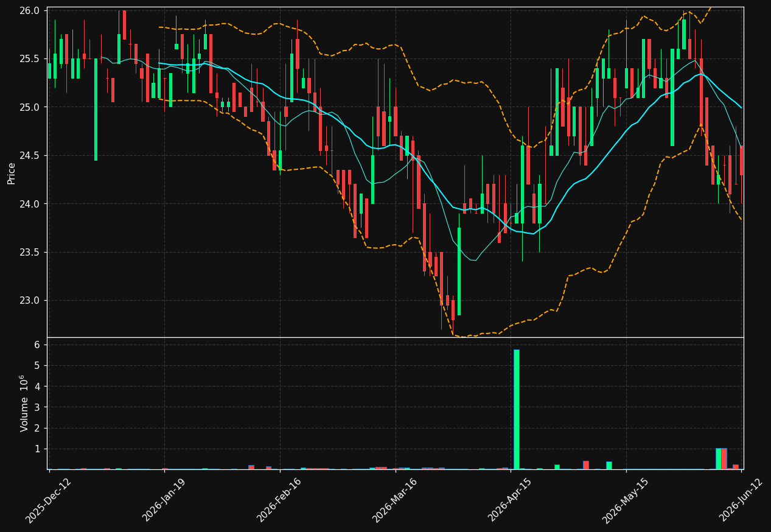Click the volume axis label 5
The height and width of the screenshot is (532, 771).
coord(37,366)
